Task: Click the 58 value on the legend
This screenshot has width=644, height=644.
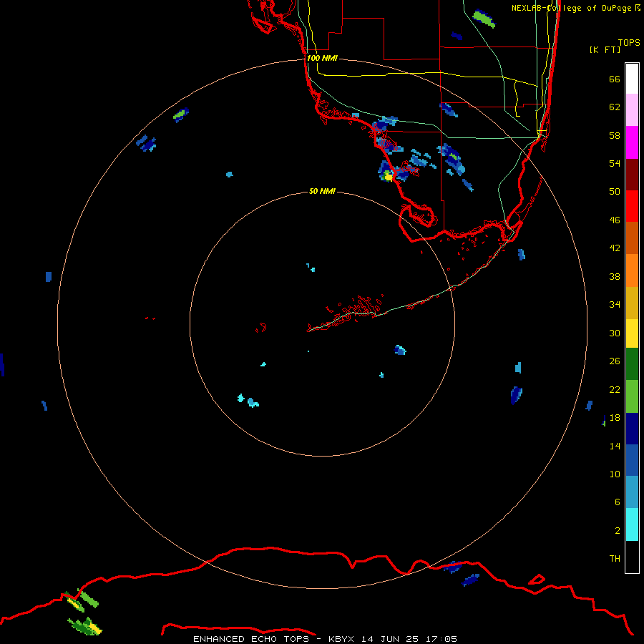Action: pyautogui.click(x=615, y=135)
